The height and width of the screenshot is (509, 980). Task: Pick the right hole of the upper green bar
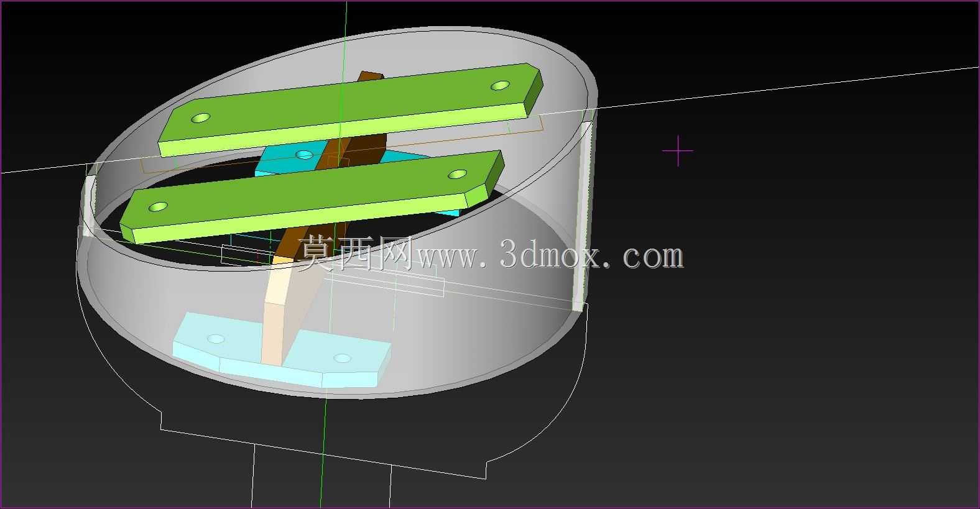[499, 86]
